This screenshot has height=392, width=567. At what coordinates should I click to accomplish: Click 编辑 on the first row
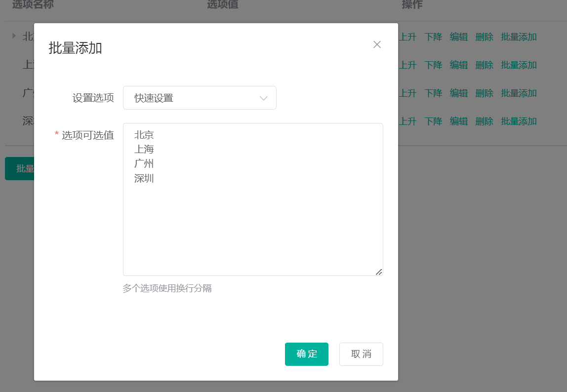click(x=459, y=37)
